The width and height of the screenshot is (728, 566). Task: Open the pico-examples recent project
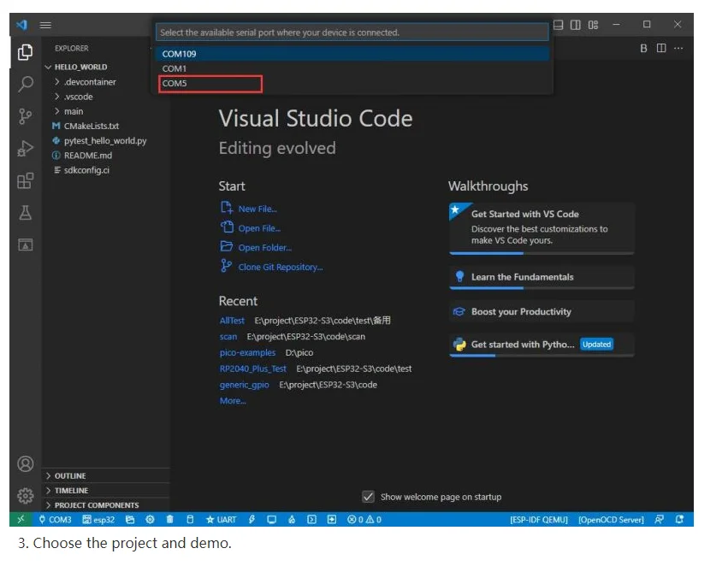[247, 352]
